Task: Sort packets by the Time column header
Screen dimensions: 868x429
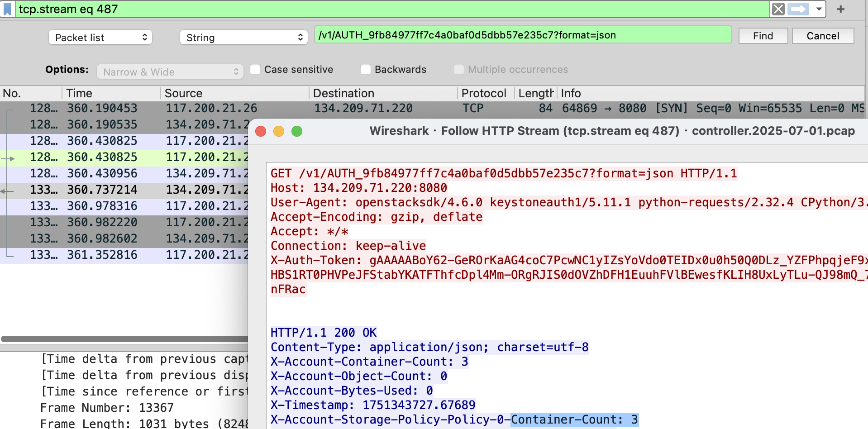Action: (x=111, y=93)
